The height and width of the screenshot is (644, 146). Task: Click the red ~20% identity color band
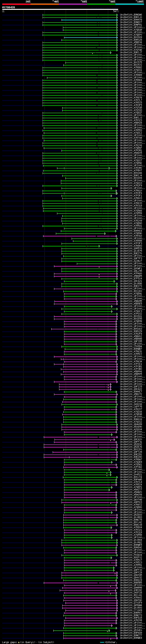click(16, 4)
